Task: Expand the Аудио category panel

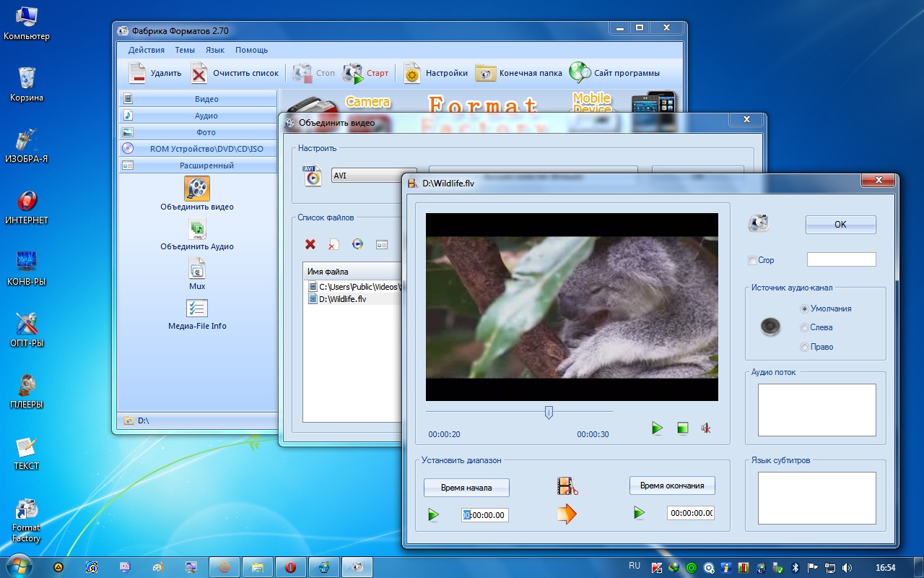Action: (x=198, y=116)
